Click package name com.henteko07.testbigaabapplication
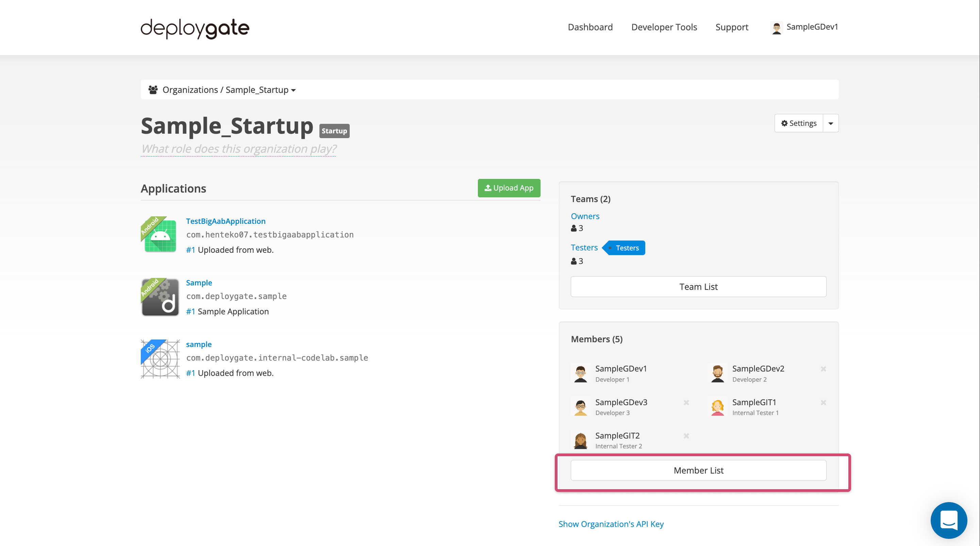980x546 pixels. pyautogui.click(x=270, y=235)
